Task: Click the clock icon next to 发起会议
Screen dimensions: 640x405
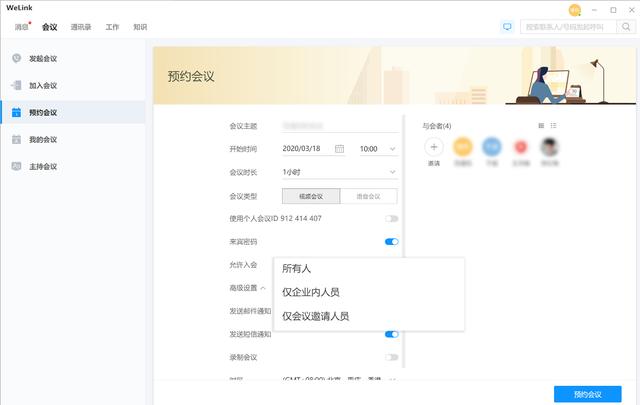Action: click(16, 58)
